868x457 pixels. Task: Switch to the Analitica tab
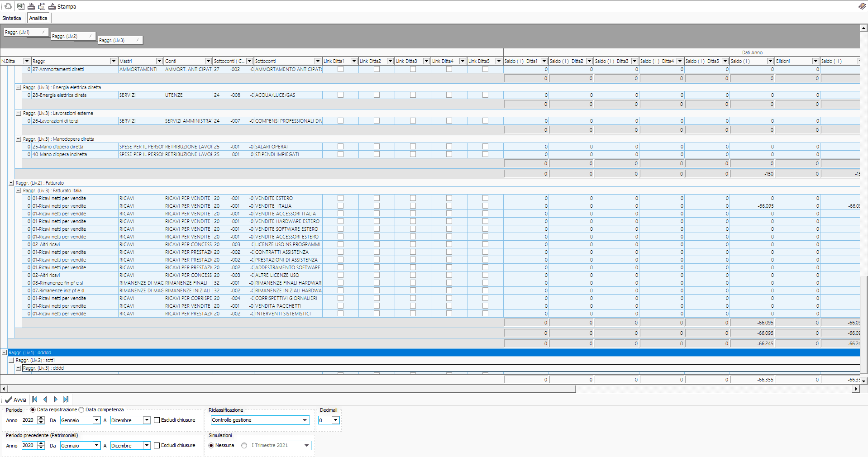click(x=38, y=18)
